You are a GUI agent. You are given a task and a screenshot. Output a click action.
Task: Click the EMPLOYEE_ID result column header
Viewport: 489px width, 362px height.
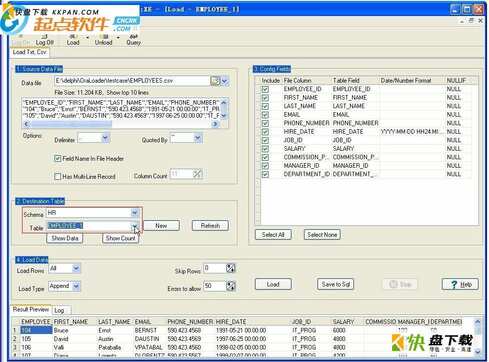[36, 322]
